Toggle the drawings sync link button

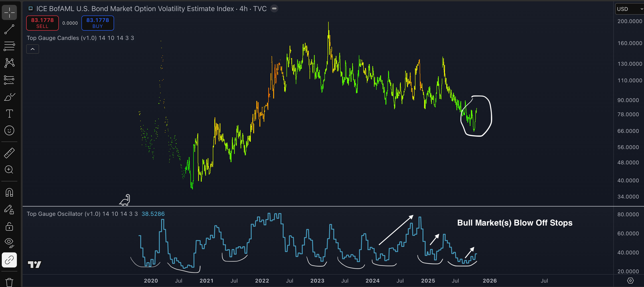pyautogui.click(x=9, y=260)
